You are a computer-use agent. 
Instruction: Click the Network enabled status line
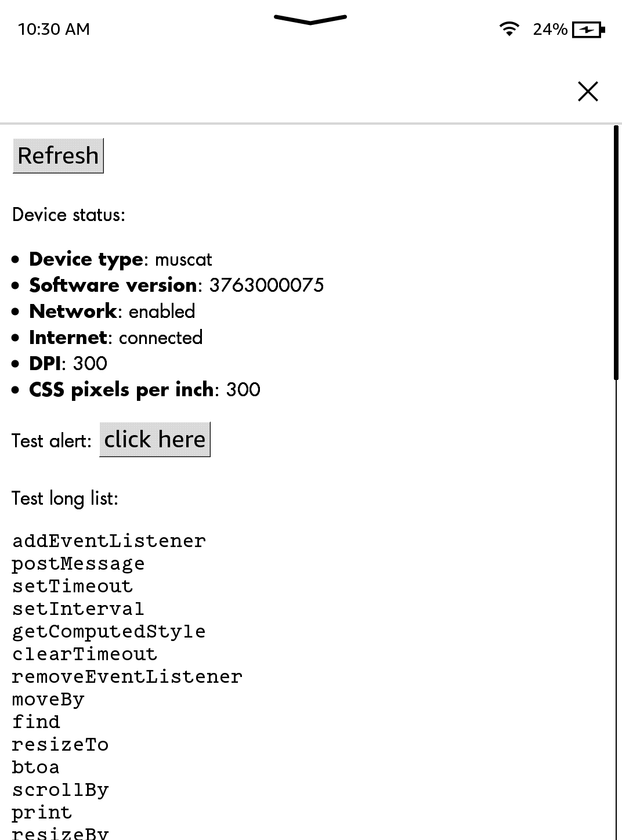point(112,311)
